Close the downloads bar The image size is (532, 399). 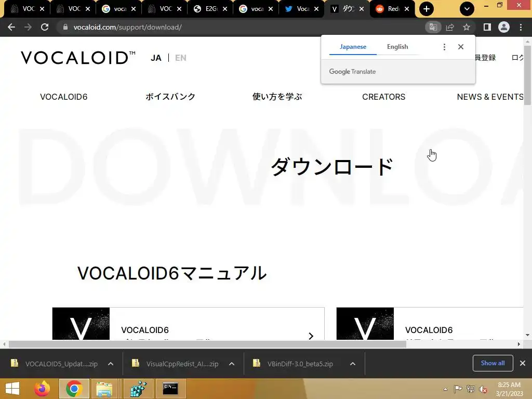point(523,363)
